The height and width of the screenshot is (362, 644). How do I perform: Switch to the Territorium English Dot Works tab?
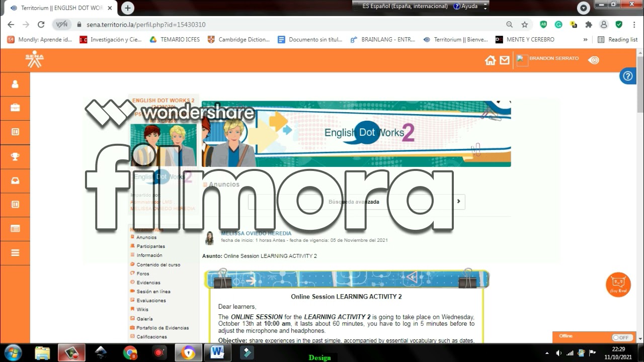[x=61, y=8]
